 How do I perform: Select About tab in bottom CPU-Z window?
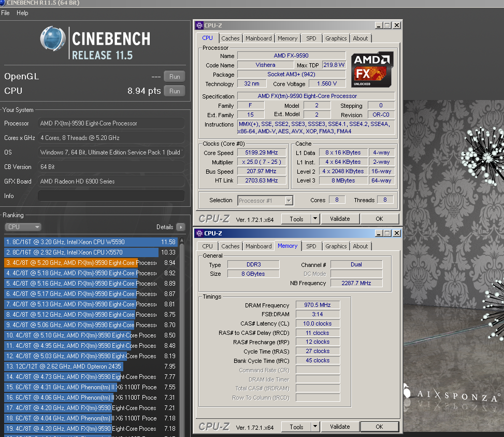pos(361,246)
